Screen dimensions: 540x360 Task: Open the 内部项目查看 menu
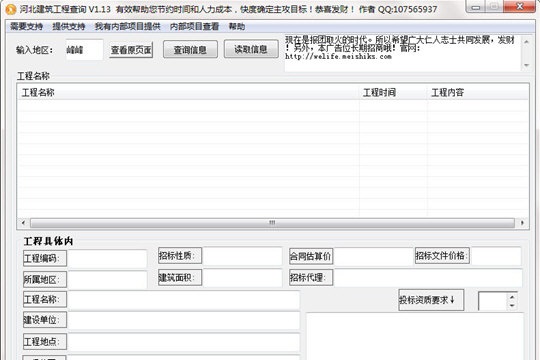point(194,27)
